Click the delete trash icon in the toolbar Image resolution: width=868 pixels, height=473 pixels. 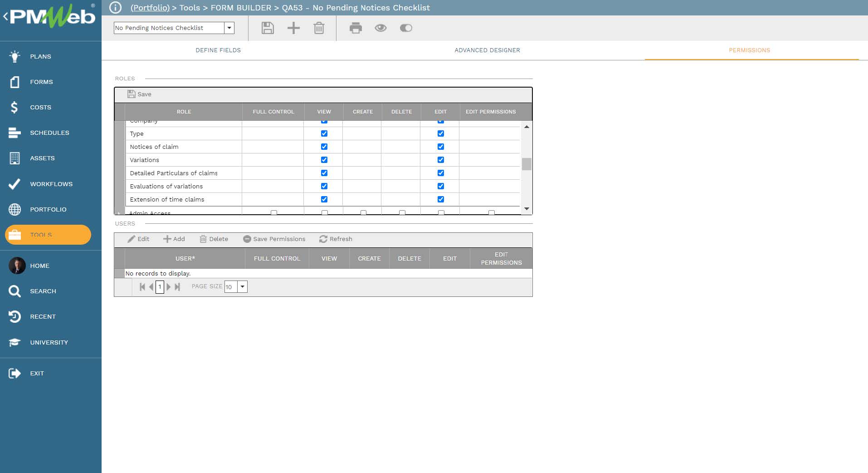pyautogui.click(x=319, y=28)
